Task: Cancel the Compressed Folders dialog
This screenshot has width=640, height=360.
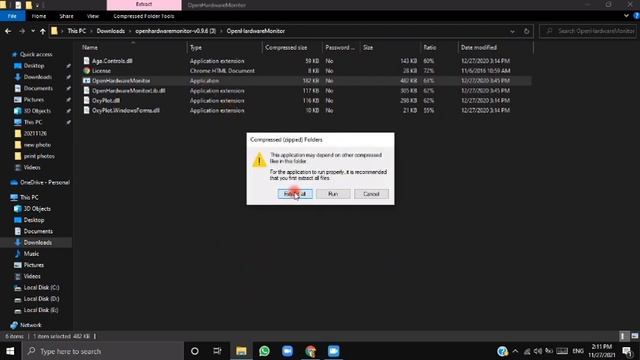Action: (371, 194)
